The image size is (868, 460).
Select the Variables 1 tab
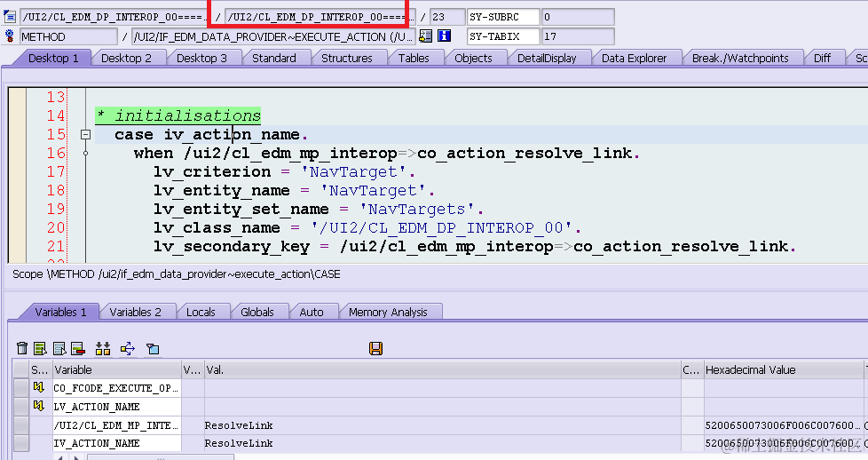[x=60, y=312]
